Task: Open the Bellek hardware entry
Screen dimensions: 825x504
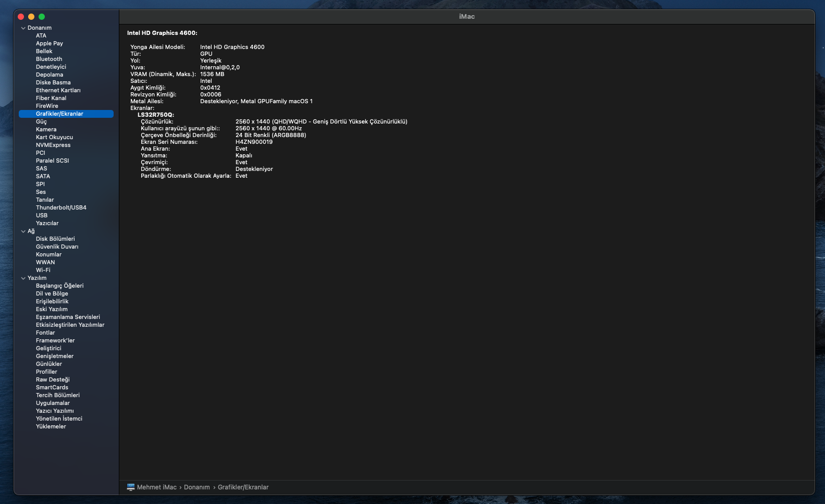Action: pos(44,52)
